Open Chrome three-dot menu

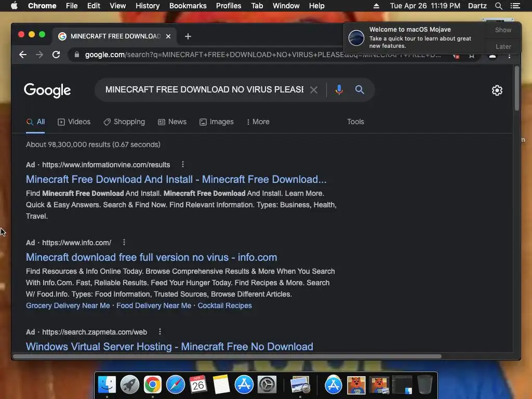(x=509, y=55)
